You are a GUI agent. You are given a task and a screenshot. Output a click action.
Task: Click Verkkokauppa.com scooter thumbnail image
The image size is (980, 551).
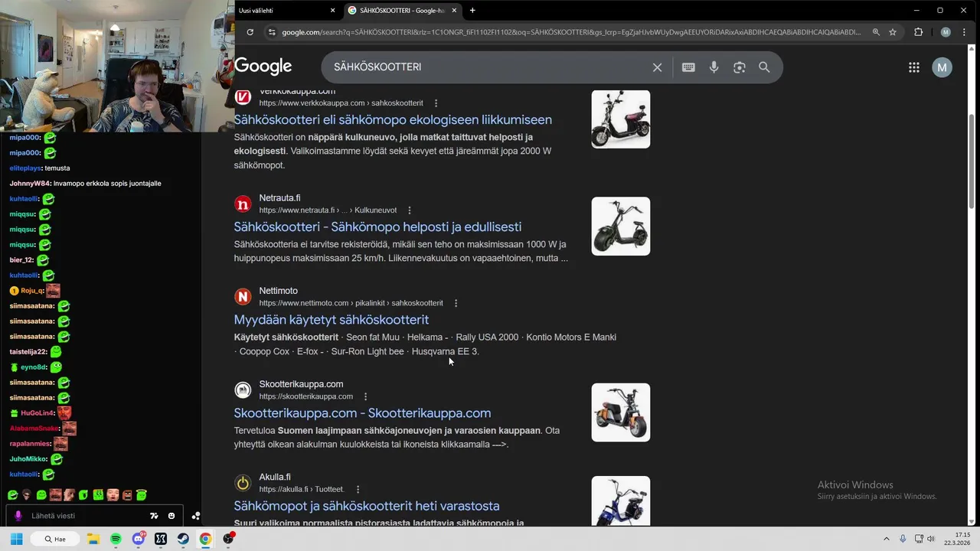pos(621,119)
